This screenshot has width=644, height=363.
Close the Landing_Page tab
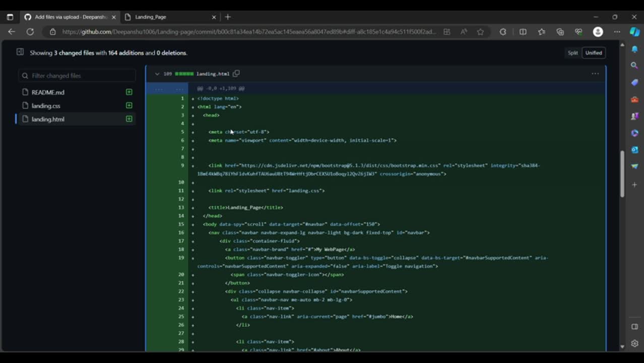coord(214,17)
